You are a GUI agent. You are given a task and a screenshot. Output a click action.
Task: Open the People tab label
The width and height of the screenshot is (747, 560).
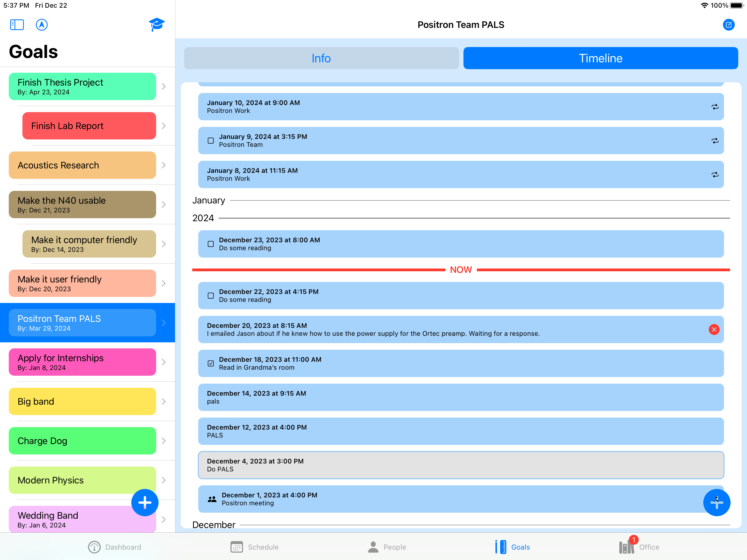395,547
